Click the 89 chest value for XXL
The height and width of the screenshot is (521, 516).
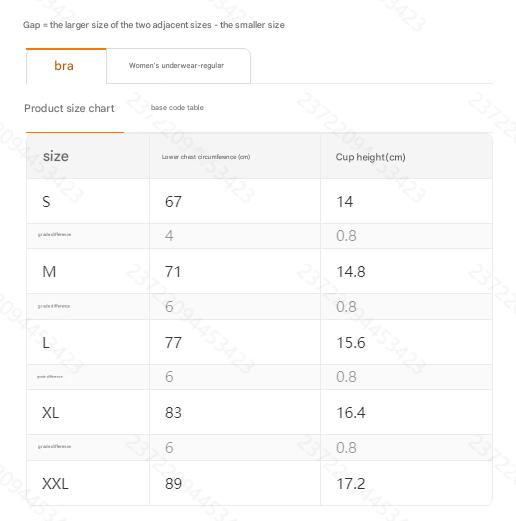tap(173, 484)
